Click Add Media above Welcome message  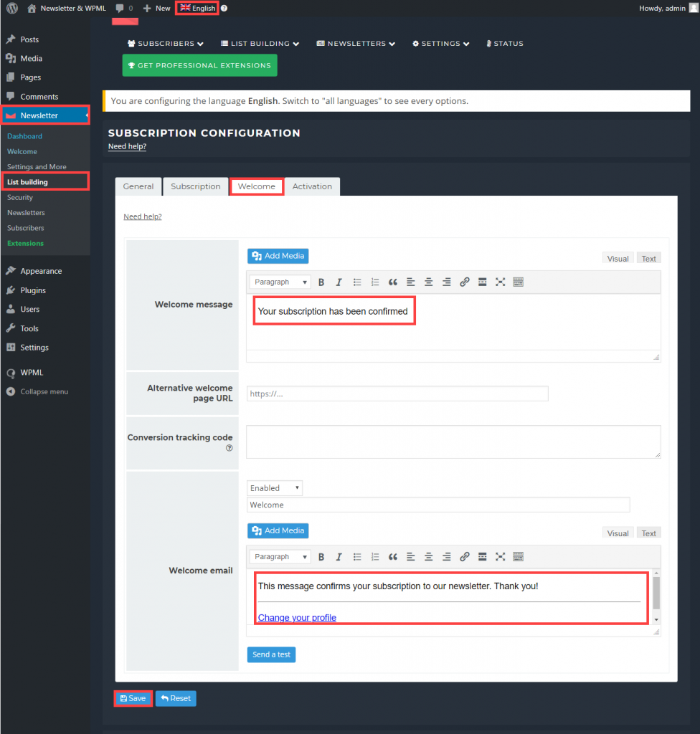278,256
